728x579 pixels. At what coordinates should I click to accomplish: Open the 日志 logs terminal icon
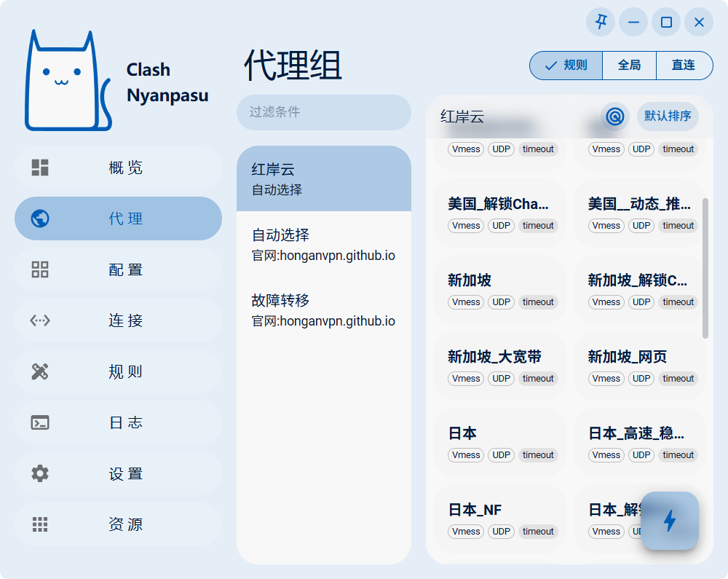click(x=39, y=422)
